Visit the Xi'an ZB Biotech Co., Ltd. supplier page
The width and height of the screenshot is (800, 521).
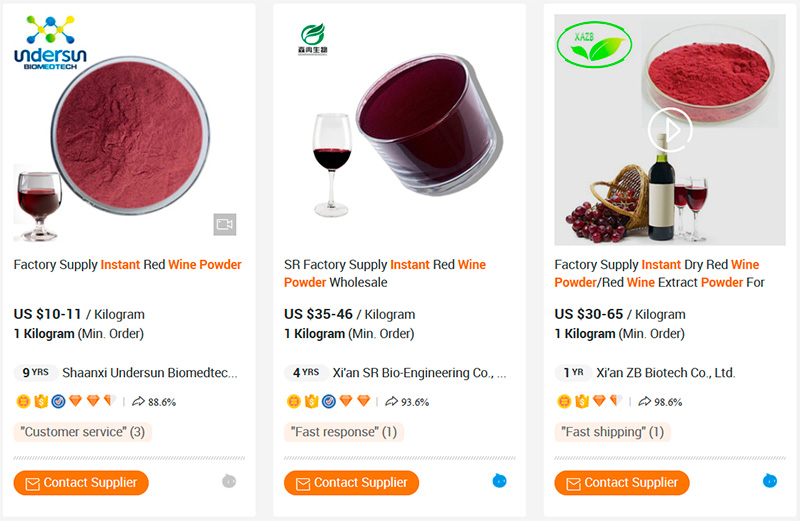pos(665,373)
